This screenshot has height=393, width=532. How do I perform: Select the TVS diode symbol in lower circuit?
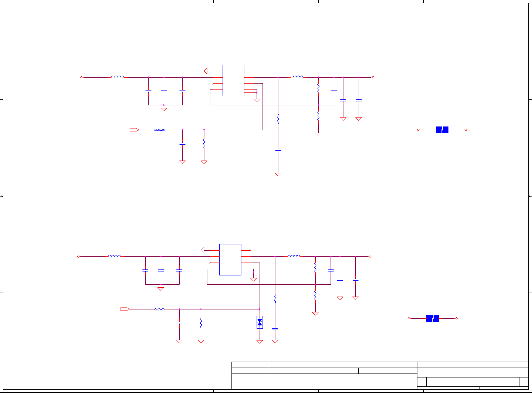pyautogui.click(x=260, y=322)
